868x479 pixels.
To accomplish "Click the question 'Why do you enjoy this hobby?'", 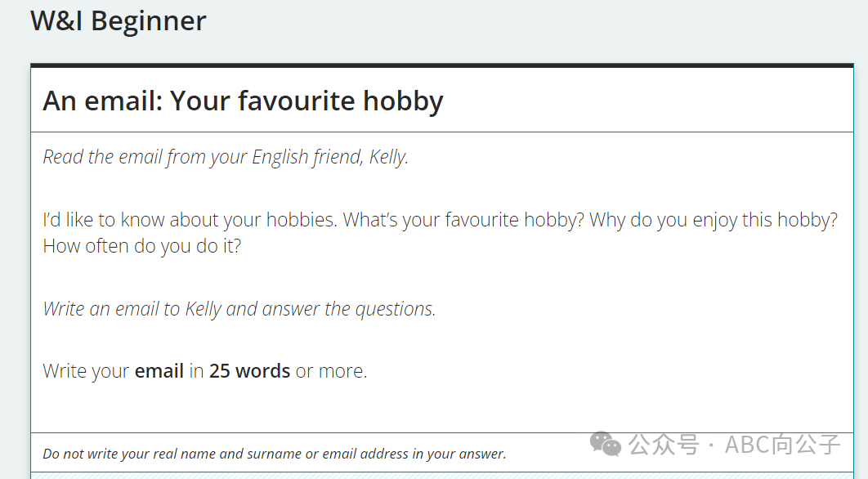I will pyautogui.click(x=714, y=220).
